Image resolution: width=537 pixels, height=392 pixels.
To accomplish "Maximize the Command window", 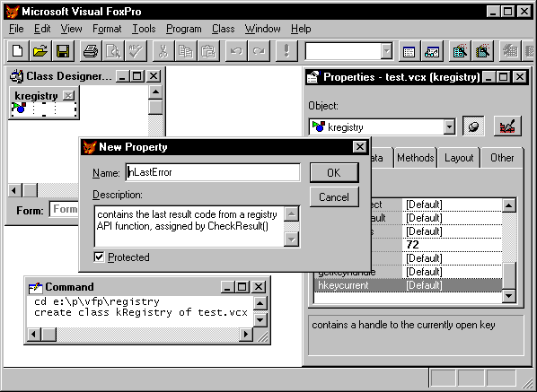I will click(242, 287).
